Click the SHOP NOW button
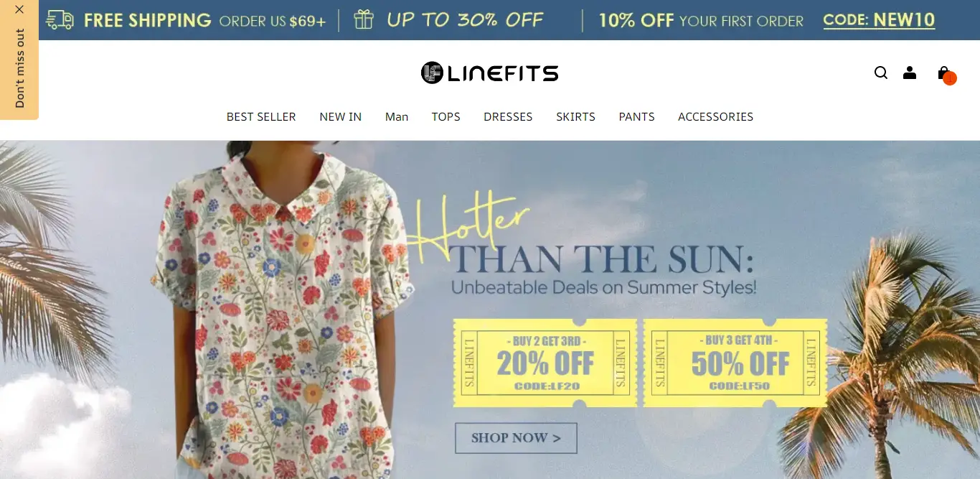The width and height of the screenshot is (980, 479). pos(516,437)
